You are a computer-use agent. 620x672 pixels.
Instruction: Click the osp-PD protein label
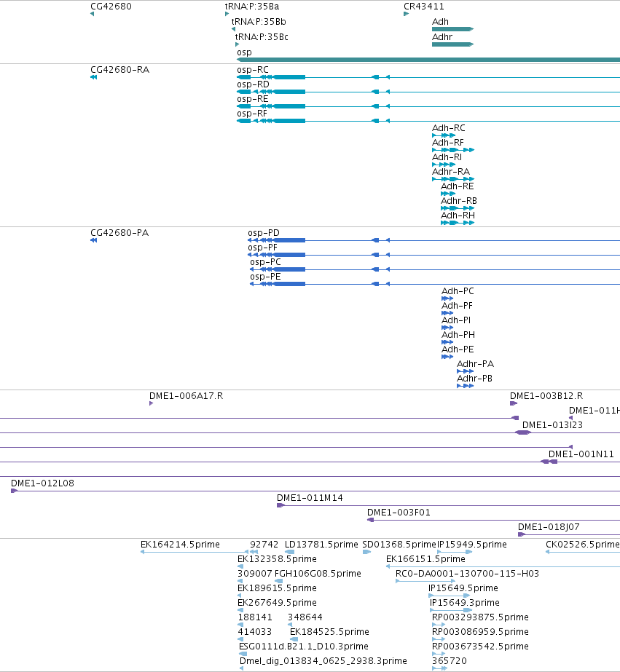click(x=264, y=233)
